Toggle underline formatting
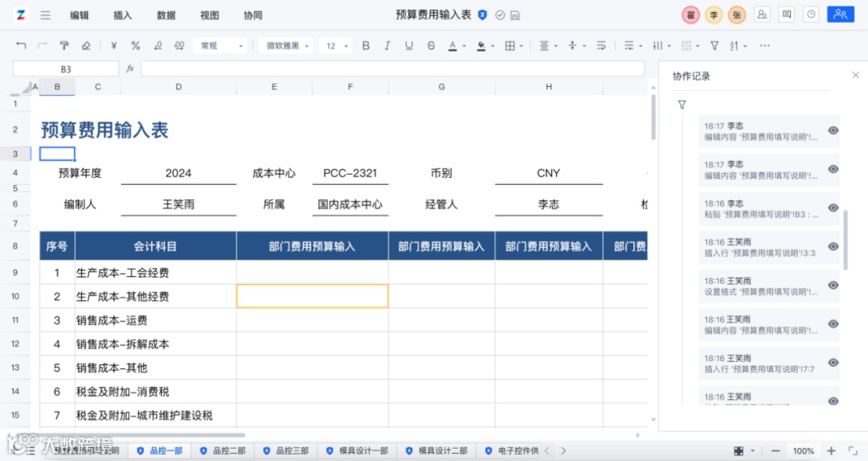Image resolution: width=868 pixels, height=461 pixels. point(409,46)
